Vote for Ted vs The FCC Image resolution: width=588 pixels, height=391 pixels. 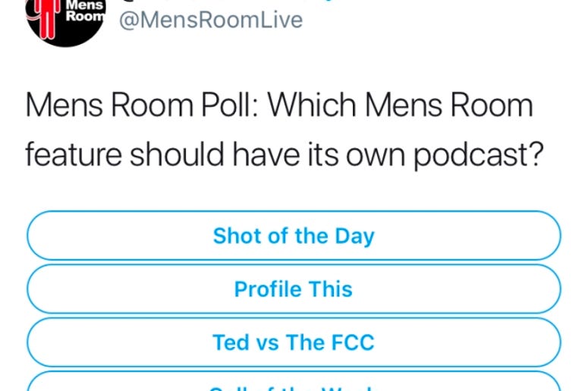(294, 342)
